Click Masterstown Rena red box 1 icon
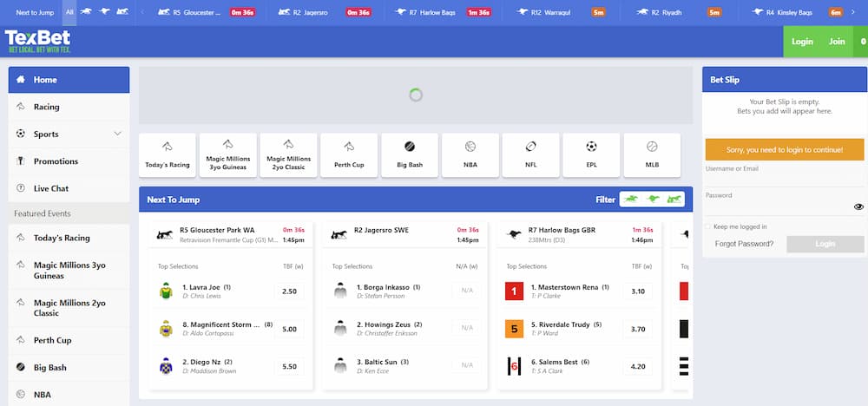Viewport: 868px width, 406px height. [x=514, y=291]
